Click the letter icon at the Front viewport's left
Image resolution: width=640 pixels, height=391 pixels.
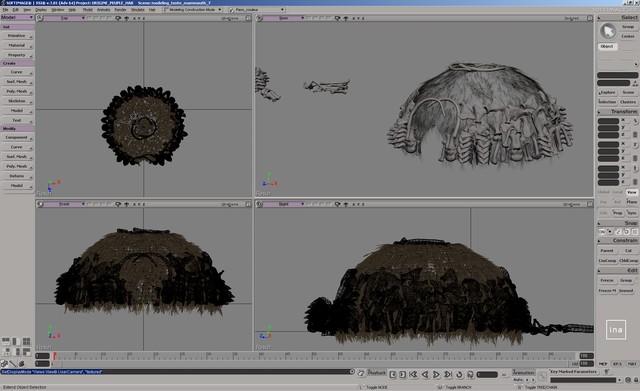click(x=40, y=204)
